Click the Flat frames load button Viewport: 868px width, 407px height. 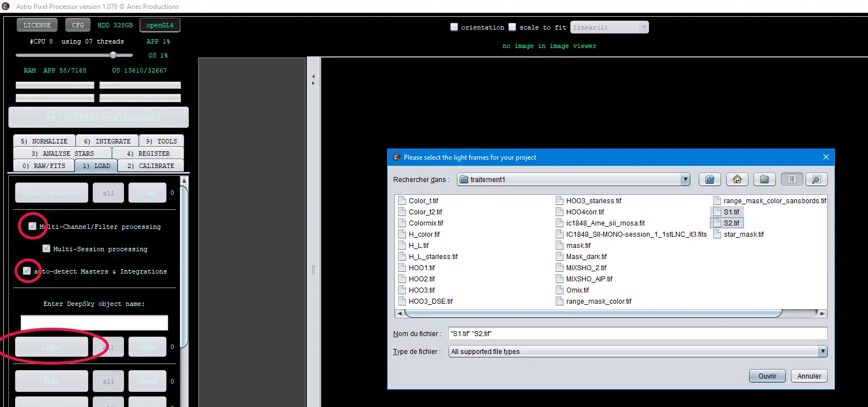click(x=51, y=381)
